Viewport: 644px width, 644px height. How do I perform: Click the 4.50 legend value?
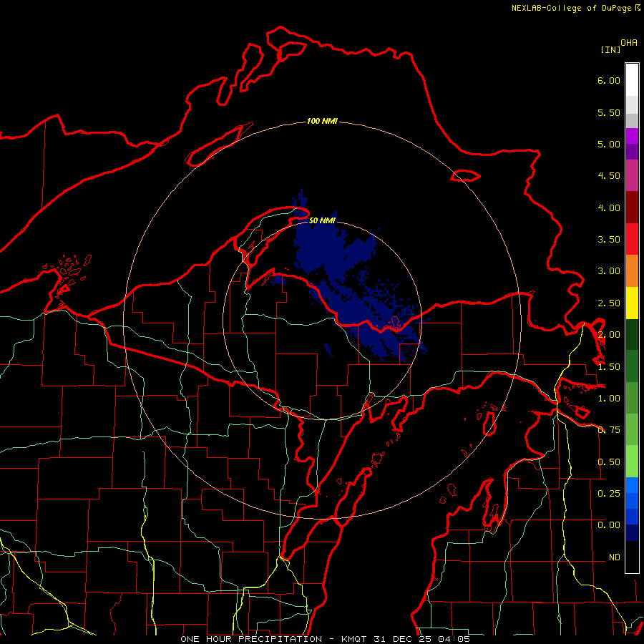(x=609, y=176)
